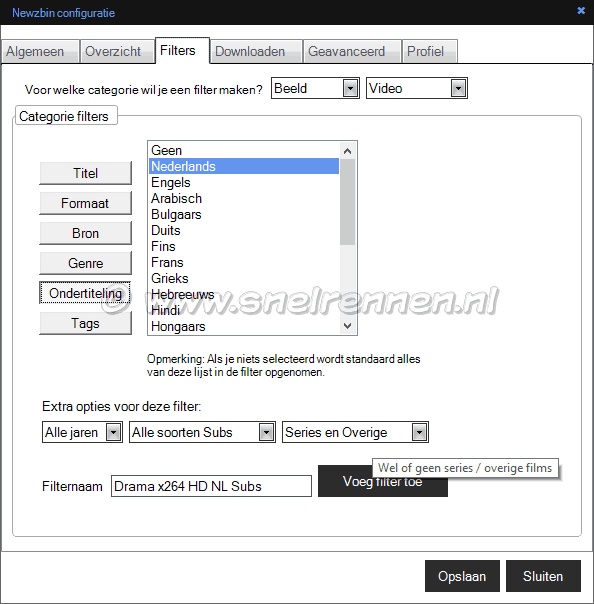Select Grieks in the language list

pyautogui.click(x=244, y=278)
